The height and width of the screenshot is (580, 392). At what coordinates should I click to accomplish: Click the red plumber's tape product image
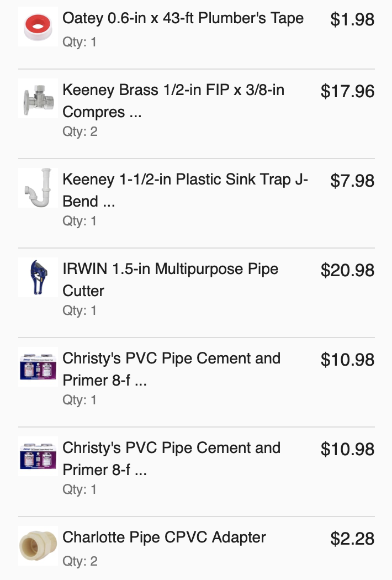coord(38,27)
